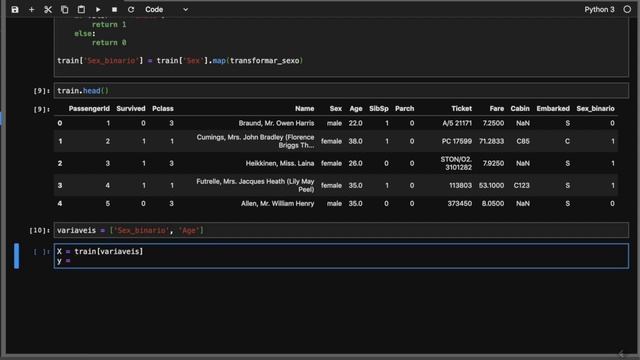Screen dimensions: 640x360
Task: Click the kernel status circle indicator
Action: [627, 9]
